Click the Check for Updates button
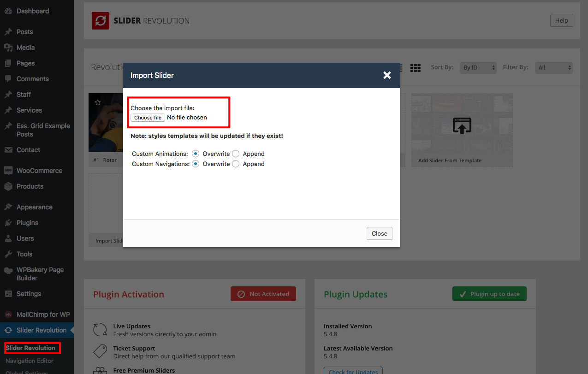The width and height of the screenshot is (588, 374). pyautogui.click(x=353, y=370)
